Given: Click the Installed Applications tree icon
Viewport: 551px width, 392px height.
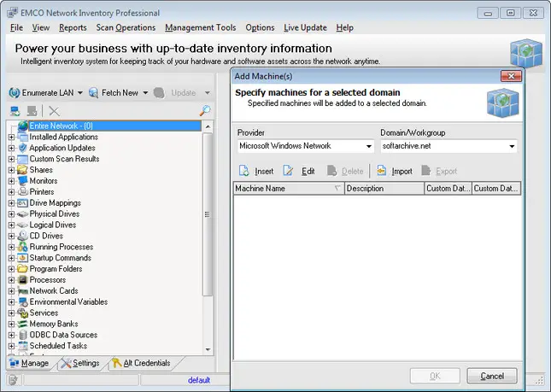Looking at the screenshot, I should (22, 137).
